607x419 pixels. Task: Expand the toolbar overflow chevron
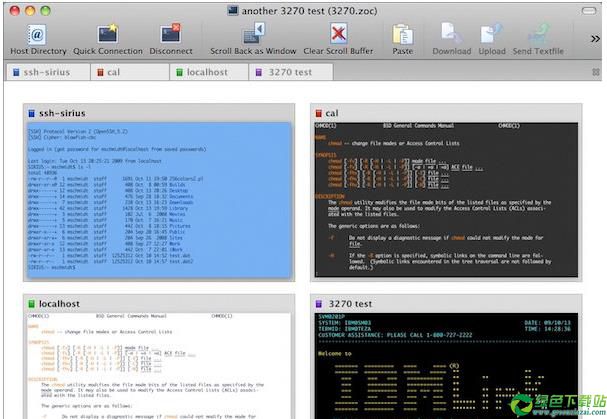(595, 38)
